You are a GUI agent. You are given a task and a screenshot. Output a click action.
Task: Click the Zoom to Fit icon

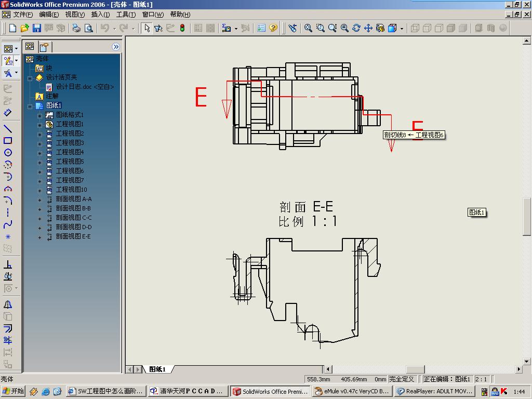coord(308,28)
